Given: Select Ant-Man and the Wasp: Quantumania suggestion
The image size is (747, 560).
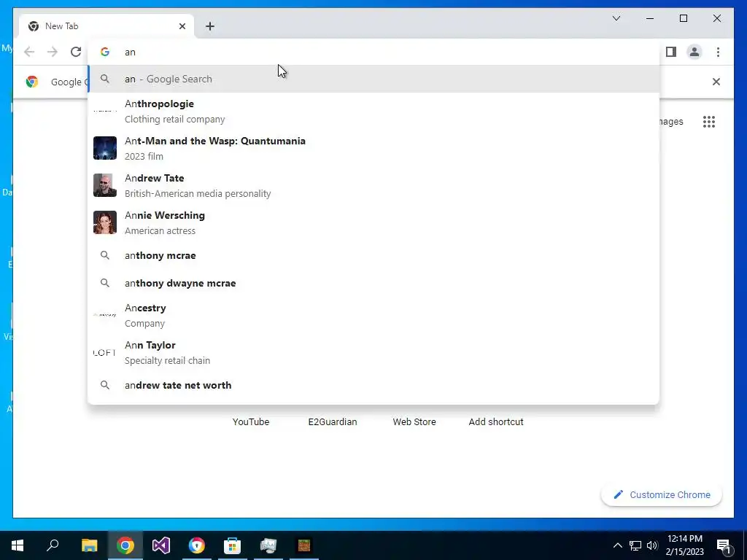Looking at the screenshot, I should coord(373,149).
